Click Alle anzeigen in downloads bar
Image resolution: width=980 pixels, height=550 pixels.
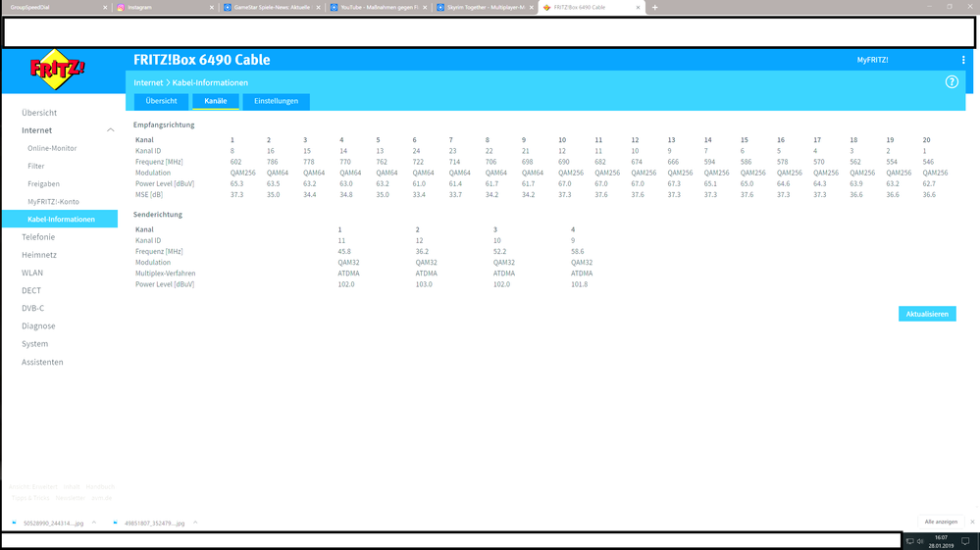pos(941,522)
